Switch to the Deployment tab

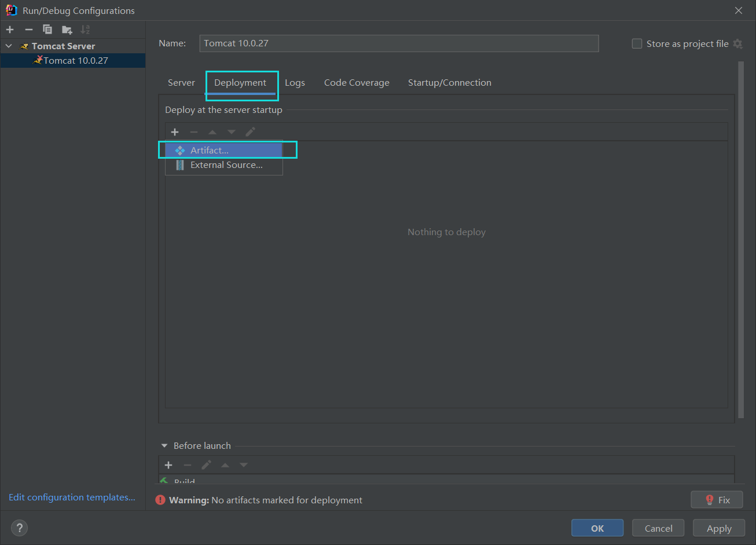coord(240,83)
